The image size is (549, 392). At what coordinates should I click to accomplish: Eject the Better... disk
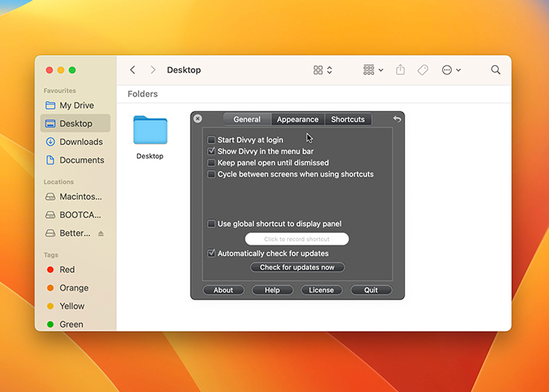(101, 234)
